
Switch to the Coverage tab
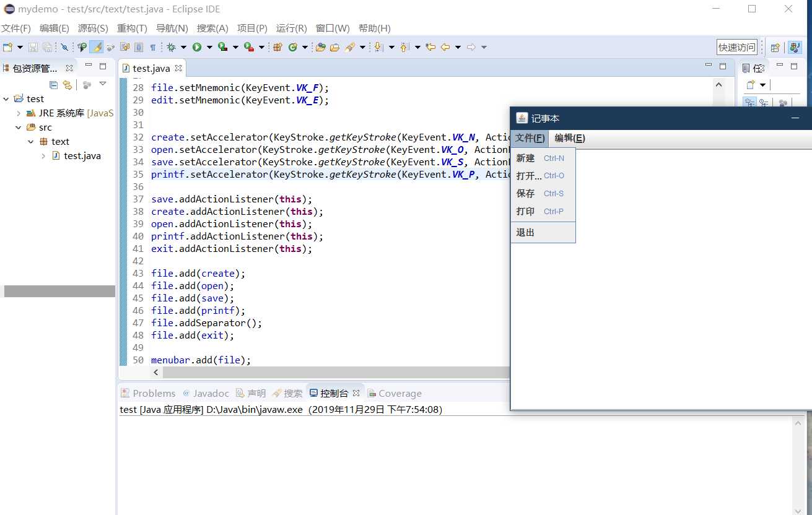click(395, 393)
